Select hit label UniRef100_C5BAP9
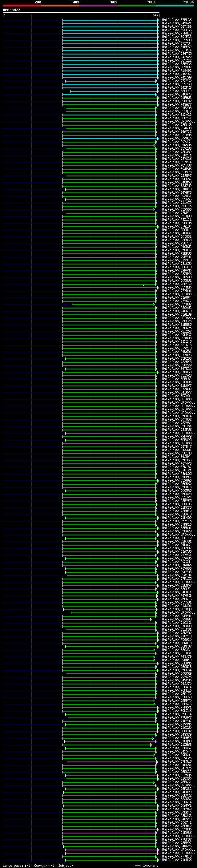This screenshot has width=197, height=868. [177, 531]
